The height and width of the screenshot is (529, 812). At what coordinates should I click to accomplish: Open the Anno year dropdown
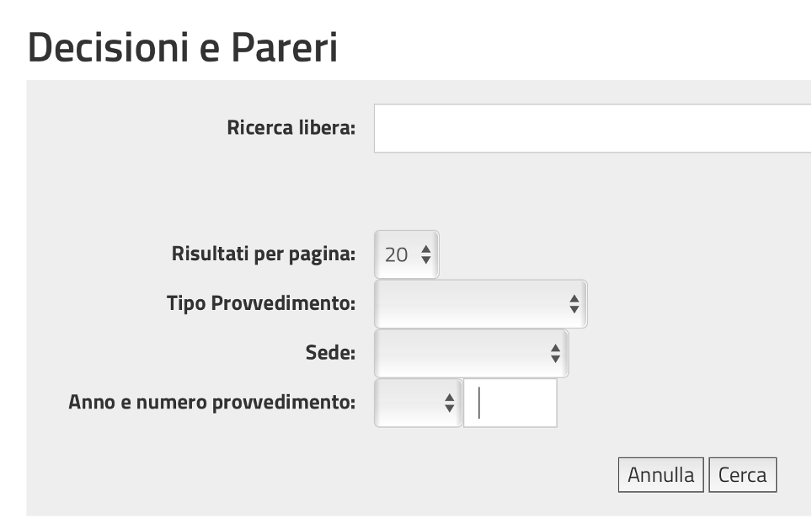[419, 403]
